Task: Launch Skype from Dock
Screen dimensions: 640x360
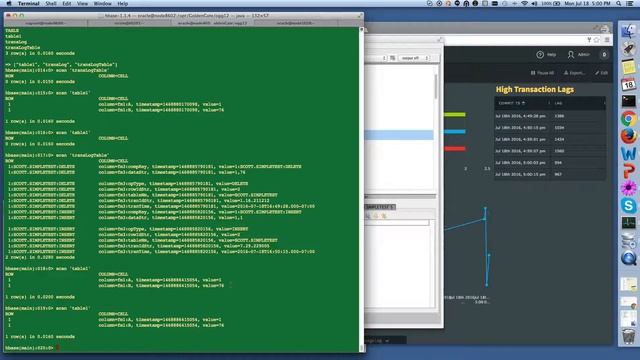Action: coord(629,205)
